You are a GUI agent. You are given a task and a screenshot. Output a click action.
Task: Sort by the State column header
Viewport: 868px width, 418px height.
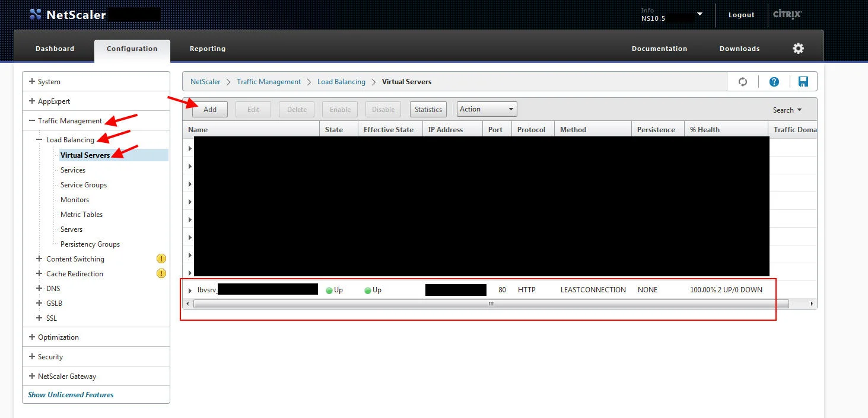(x=339, y=129)
